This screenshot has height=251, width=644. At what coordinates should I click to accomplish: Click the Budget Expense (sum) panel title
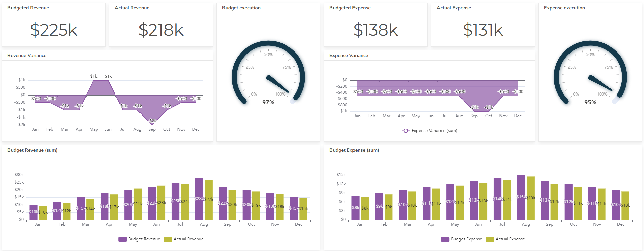point(354,150)
